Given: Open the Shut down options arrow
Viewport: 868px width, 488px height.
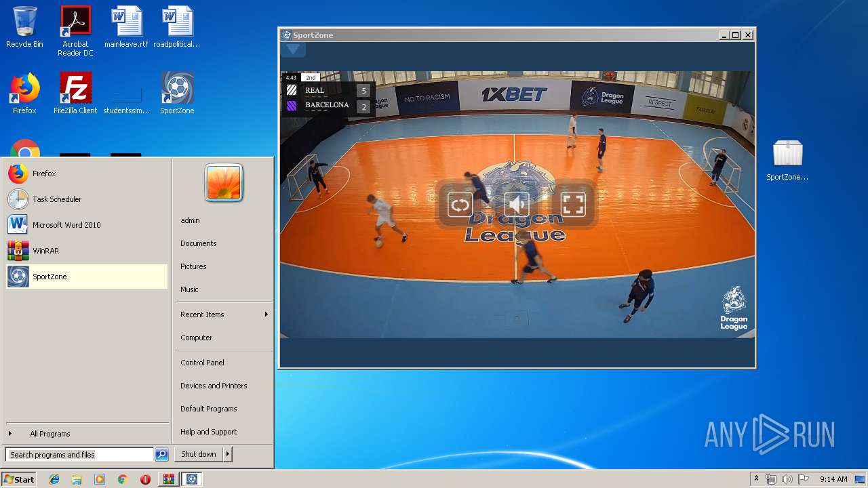Looking at the screenshot, I should tap(228, 454).
